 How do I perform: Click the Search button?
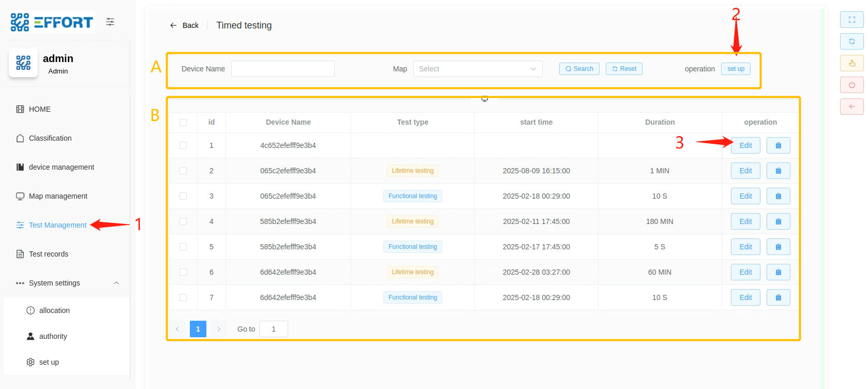(x=579, y=69)
